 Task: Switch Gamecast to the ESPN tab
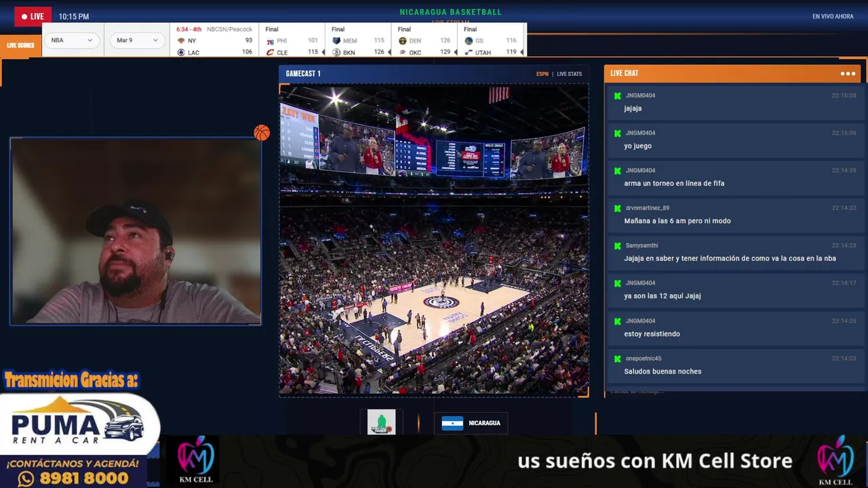click(542, 74)
